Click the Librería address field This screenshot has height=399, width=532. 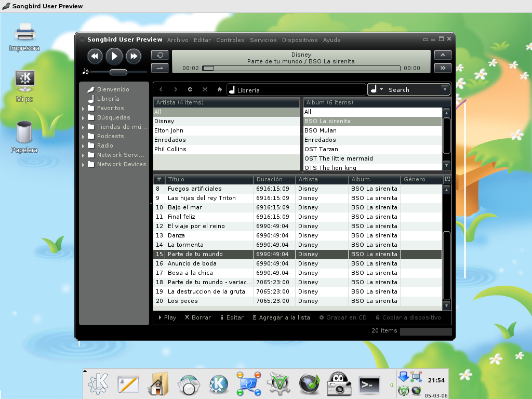pyautogui.click(x=296, y=90)
